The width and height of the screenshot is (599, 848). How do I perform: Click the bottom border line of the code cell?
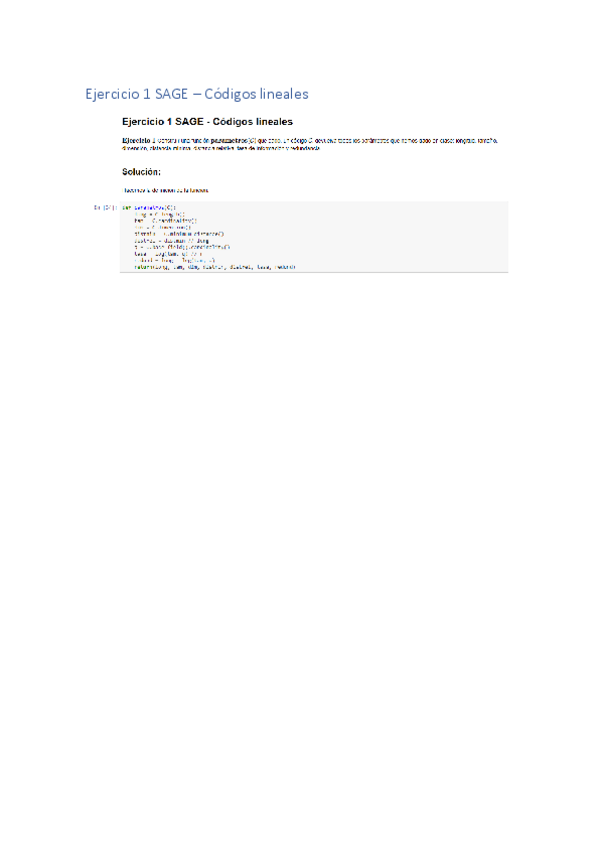(x=314, y=272)
